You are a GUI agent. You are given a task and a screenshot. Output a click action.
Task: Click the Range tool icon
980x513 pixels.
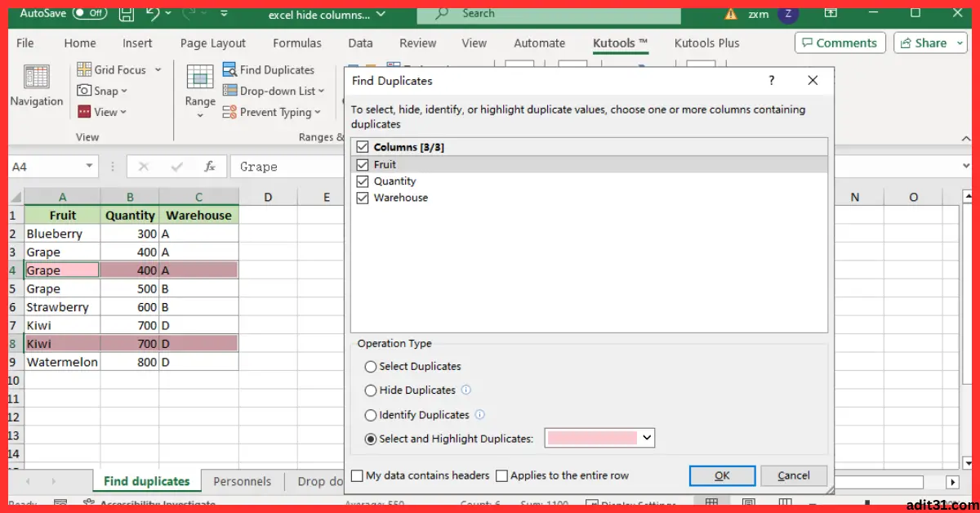pyautogui.click(x=200, y=77)
